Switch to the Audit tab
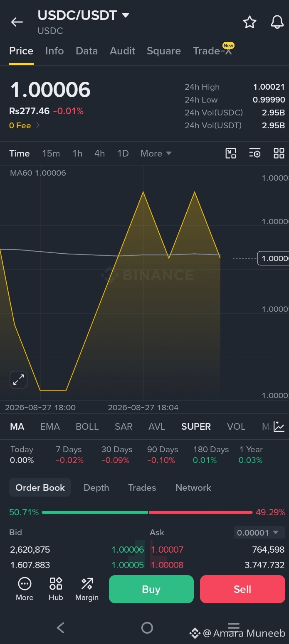This screenshot has width=289, height=644. click(x=122, y=51)
